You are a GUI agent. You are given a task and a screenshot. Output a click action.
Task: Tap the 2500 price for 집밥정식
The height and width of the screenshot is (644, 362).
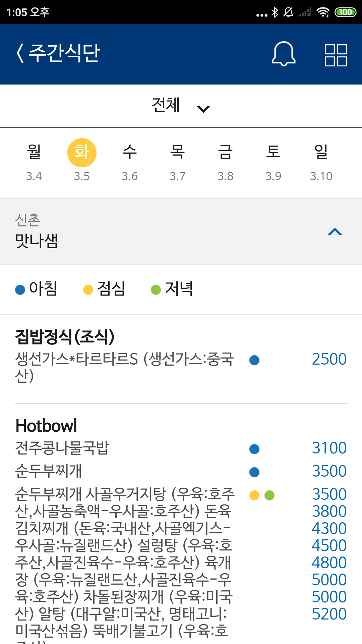[x=329, y=359]
